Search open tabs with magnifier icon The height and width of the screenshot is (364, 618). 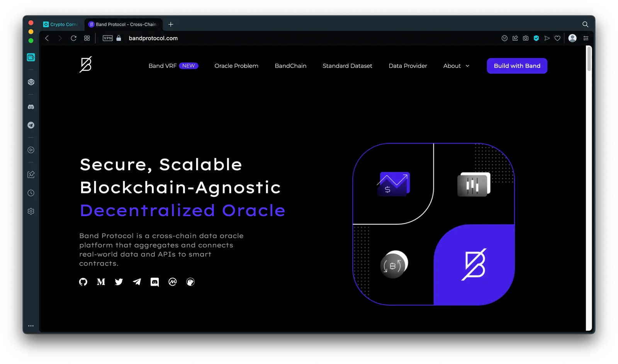[x=586, y=24]
